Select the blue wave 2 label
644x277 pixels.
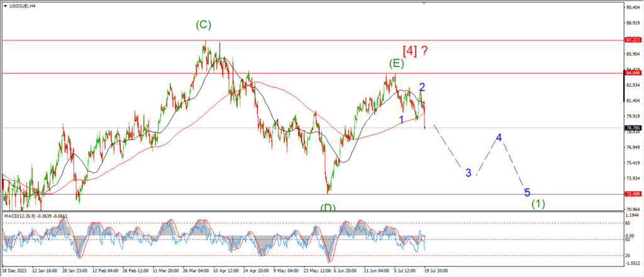click(x=423, y=87)
